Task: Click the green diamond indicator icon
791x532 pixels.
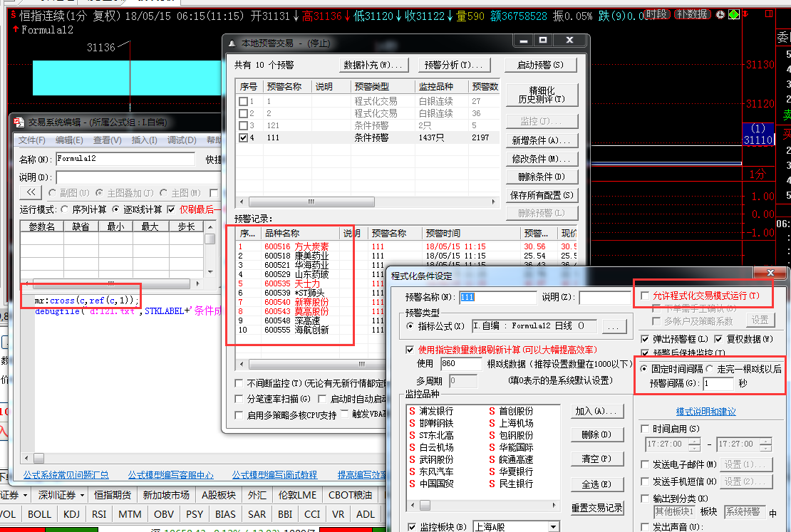Action: click(733, 14)
